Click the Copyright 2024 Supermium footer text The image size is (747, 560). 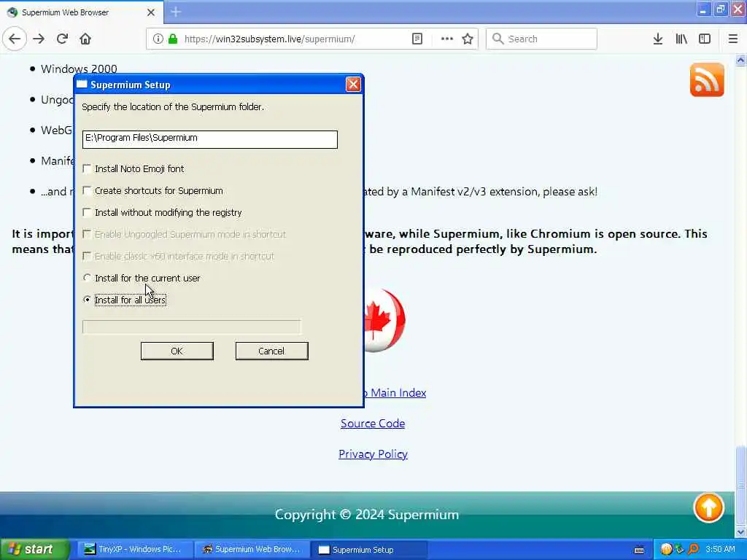coord(367,515)
